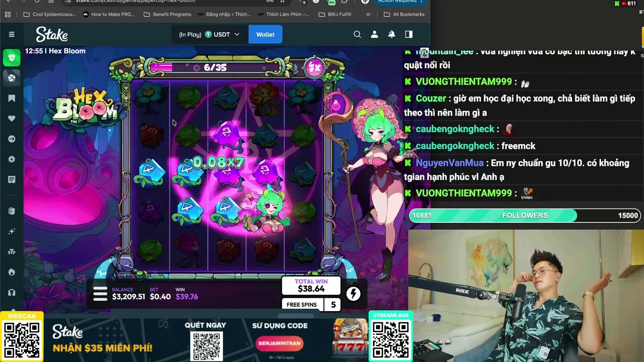Click the 'freemck' chat message
Viewport: 644px width, 362px height.
(x=518, y=146)
